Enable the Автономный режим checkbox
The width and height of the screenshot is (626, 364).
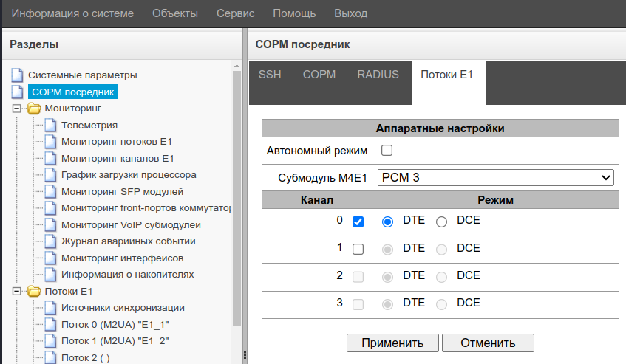click(387, 151)
